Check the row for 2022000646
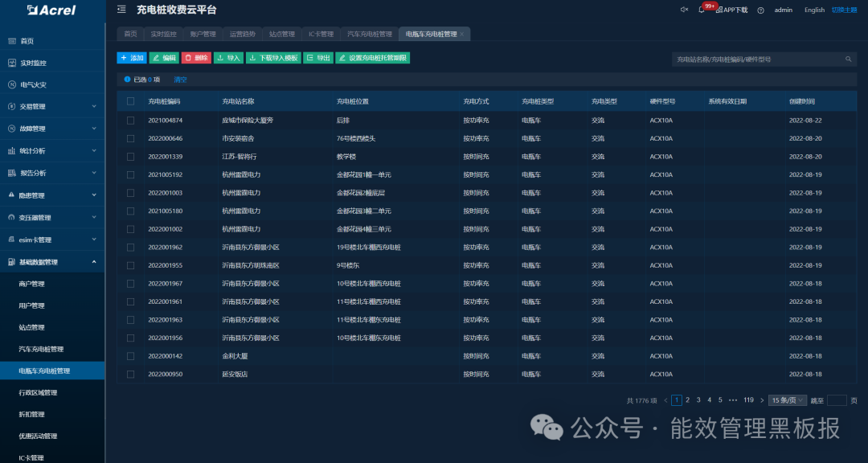868x463 pixels. (131, 138)
